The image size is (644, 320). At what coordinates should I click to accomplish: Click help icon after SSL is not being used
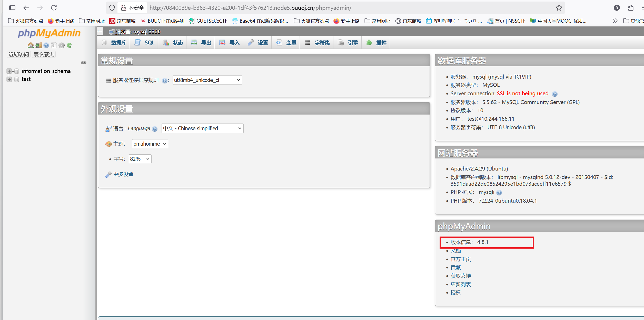[554, 94]
